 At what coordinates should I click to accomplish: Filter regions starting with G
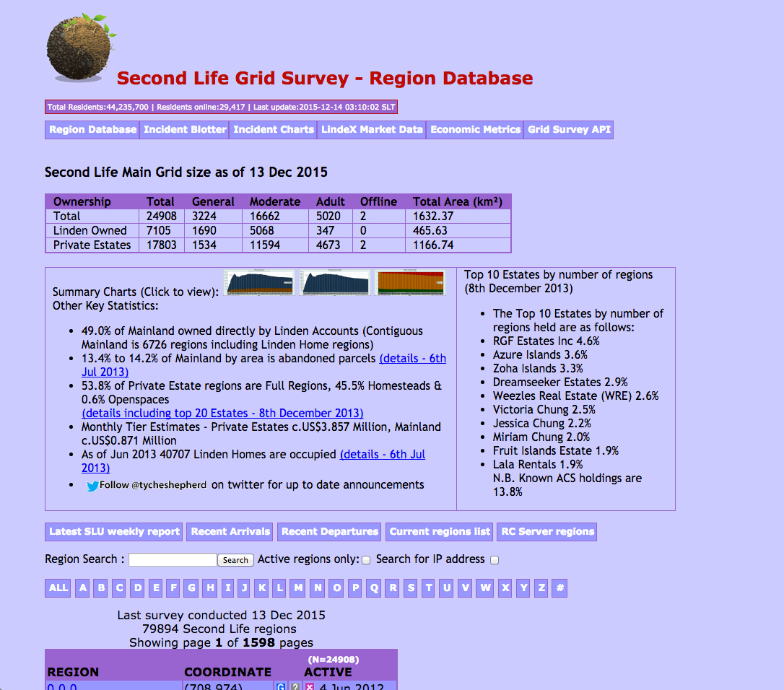click(x=191, y=588)
